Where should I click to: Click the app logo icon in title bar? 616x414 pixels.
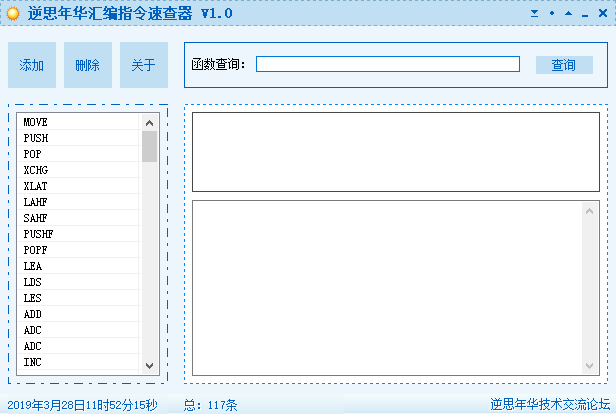click(x=13, y=14)
